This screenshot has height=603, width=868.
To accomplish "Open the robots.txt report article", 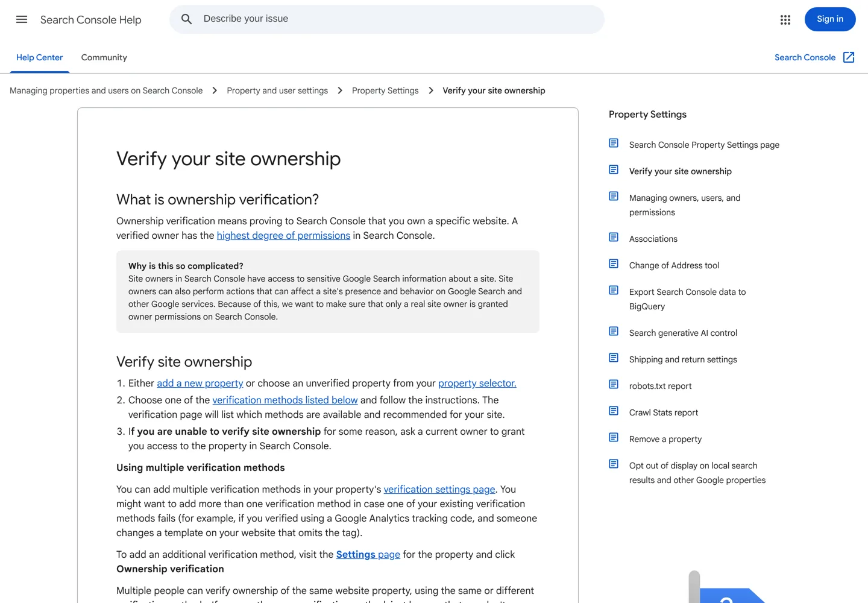I will 660,386.
